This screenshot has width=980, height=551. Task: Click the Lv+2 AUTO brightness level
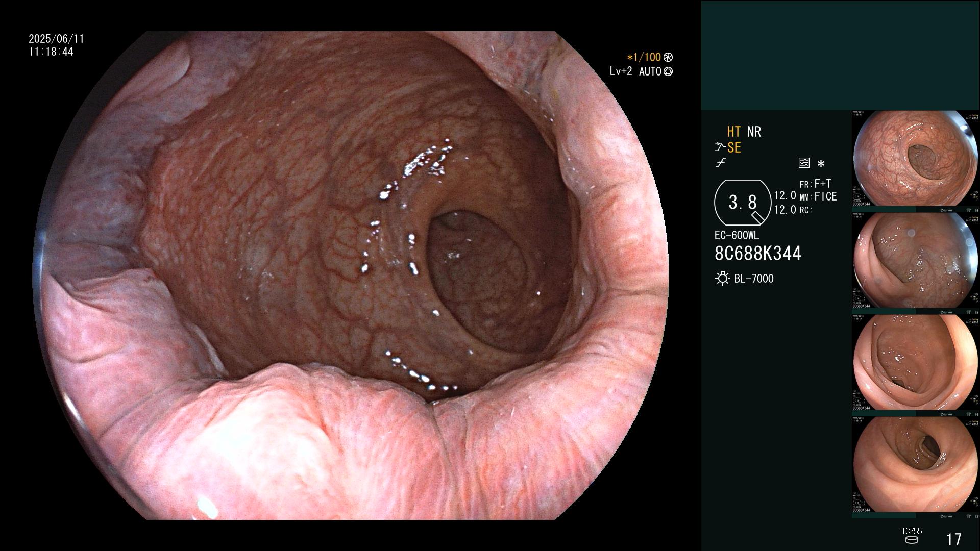click(636, 72)
